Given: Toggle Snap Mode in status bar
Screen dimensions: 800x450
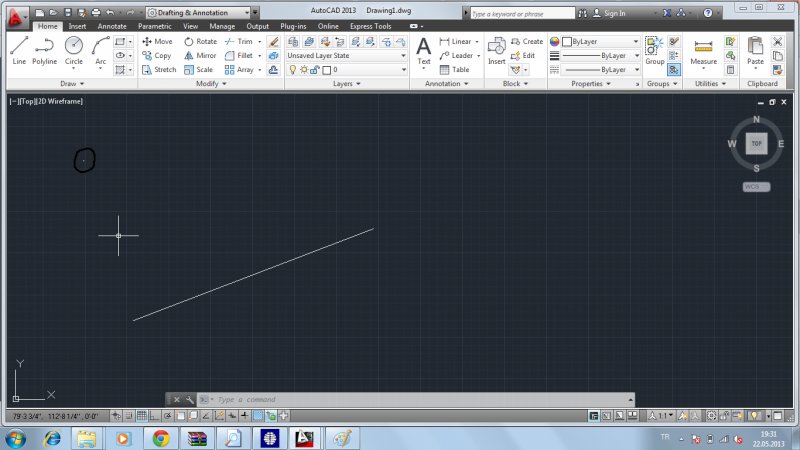Looking at the screenshot, I should click(129, 416).
